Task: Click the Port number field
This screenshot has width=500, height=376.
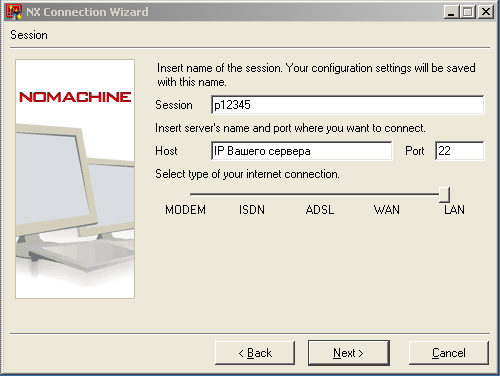Action: coord(460,151)
